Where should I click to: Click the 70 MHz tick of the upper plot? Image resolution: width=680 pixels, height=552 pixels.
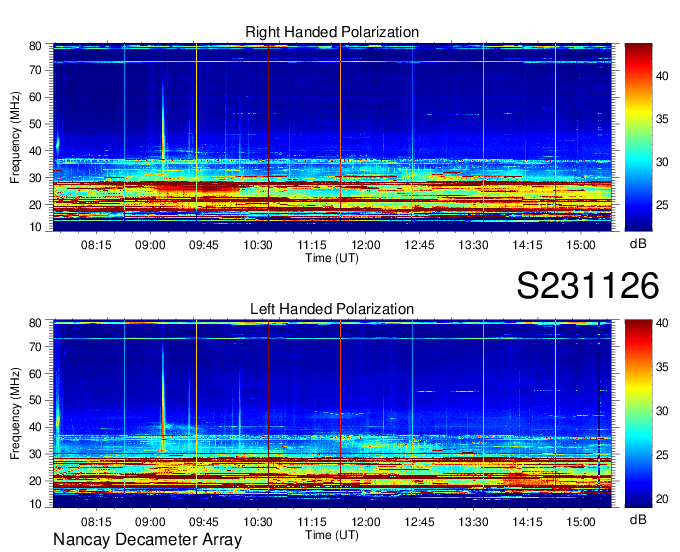click(x=35, y=70)
